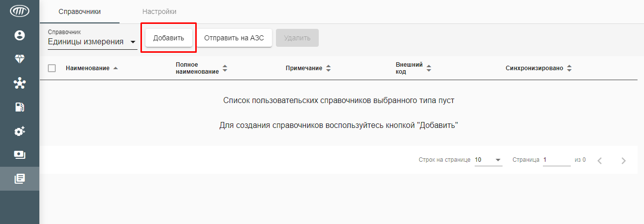Tick the select-all checkbox in table header
This screenshot has height=224, width=644.
pyautogui.click(x=52, y=68)
